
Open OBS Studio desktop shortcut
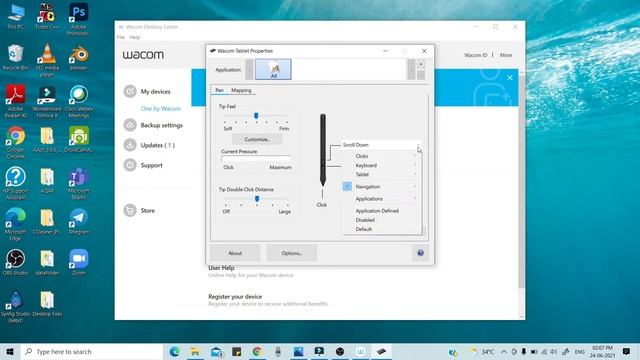16,262
